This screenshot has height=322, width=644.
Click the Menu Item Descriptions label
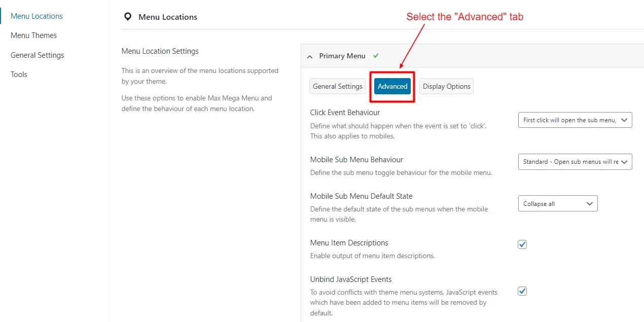click(349, 242)
